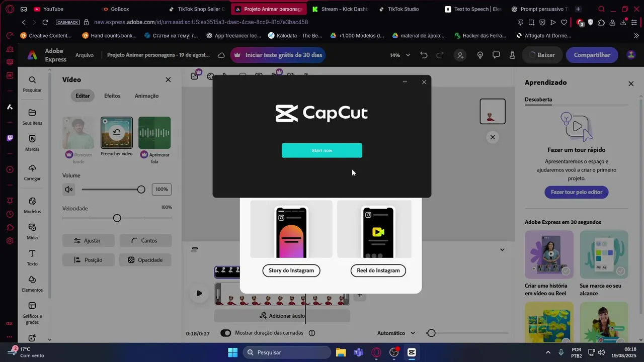This screenshot has width=644, height=362.
Task: Click the Compartilhar button
Action: pyautogui.click(x=592, y=55)
